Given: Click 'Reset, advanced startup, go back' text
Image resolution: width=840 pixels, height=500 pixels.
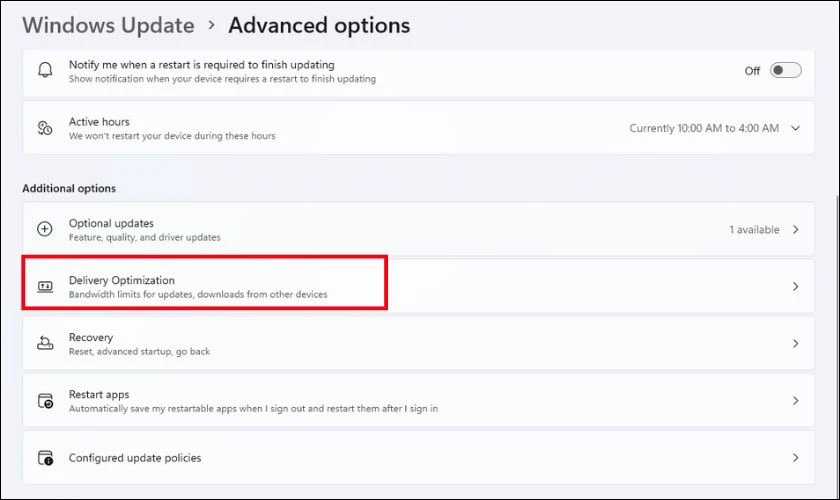Looking at the screenshot, I should tap(139, 352).
